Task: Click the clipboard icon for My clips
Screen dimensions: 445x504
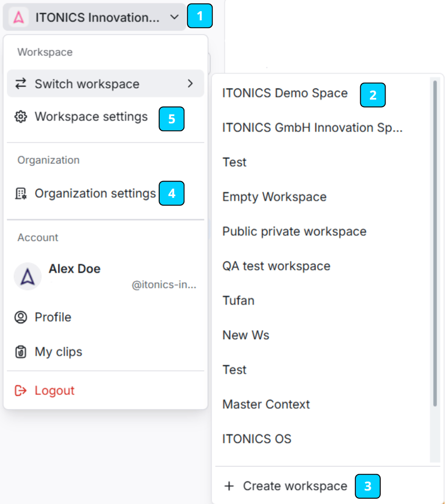Action: click(x=21, y=352)
